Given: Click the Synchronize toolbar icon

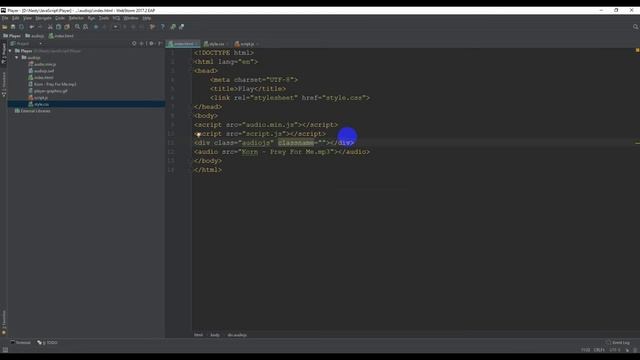Looking at the screenshot, I should pyautogui.click(x=21, y=27).
